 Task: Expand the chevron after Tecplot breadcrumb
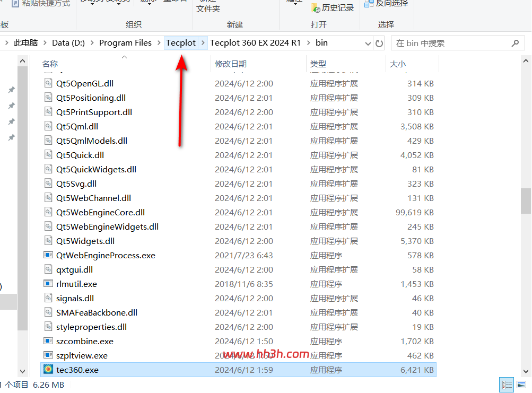click(203, 43)
